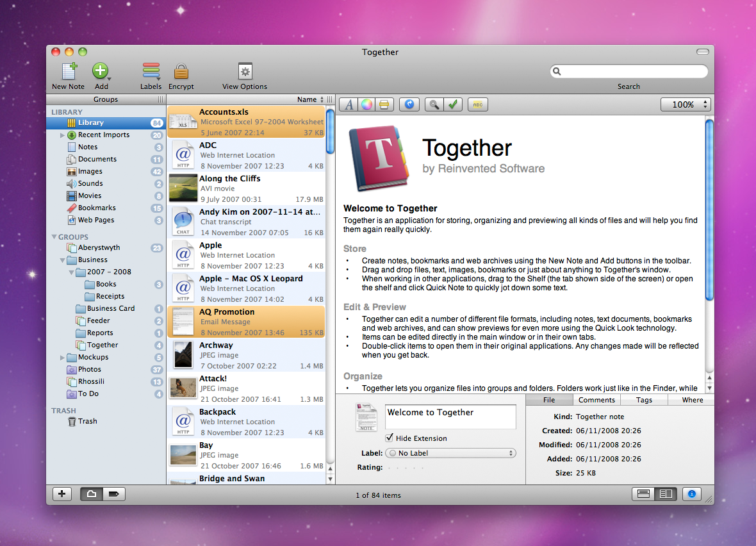This screenshot has height=546, width=756.
Task: Click the Along the Cliffs movie thumbnail
Action: 183,188
